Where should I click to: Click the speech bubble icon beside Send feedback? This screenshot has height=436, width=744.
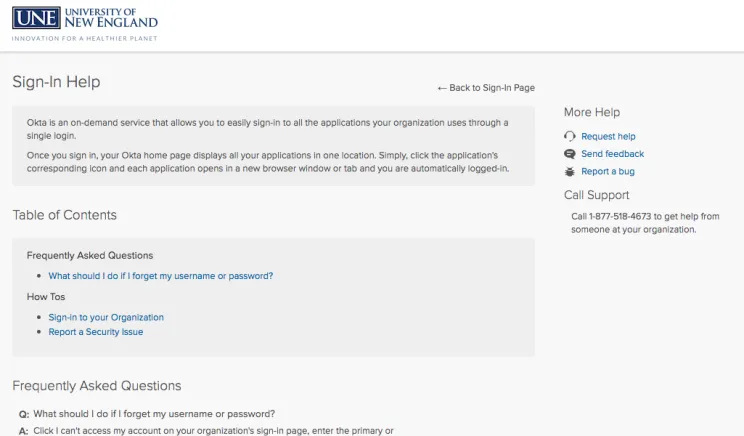(570, 154)
